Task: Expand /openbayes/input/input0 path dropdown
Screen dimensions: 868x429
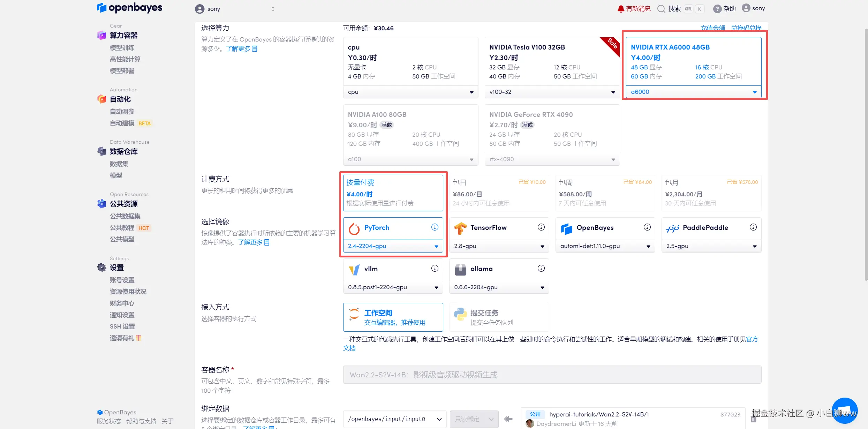Action: click(394, 419)
